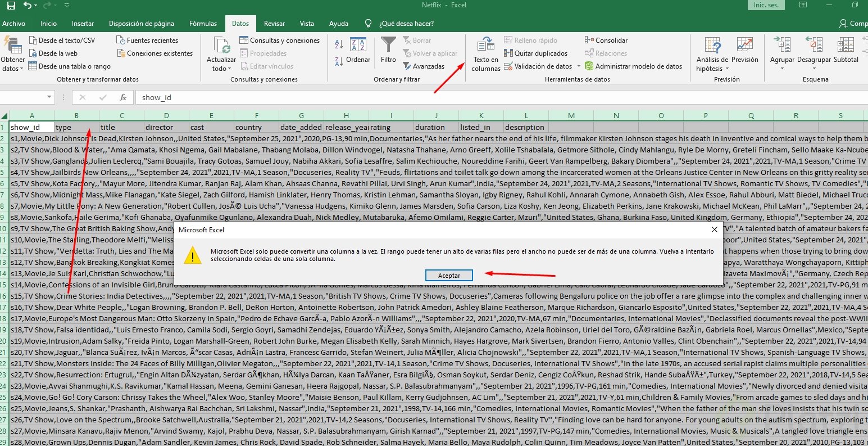Select the "country" header cell
868x446 pixels.
257,127
